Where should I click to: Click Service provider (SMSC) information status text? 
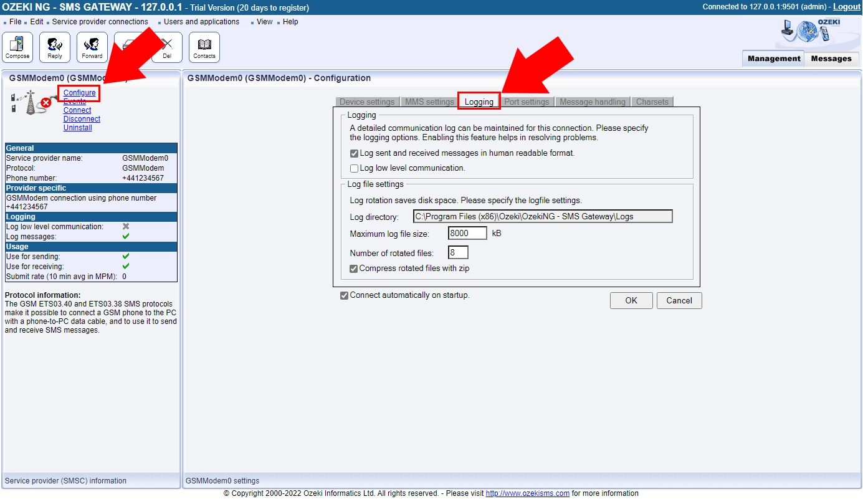point(65,481)
